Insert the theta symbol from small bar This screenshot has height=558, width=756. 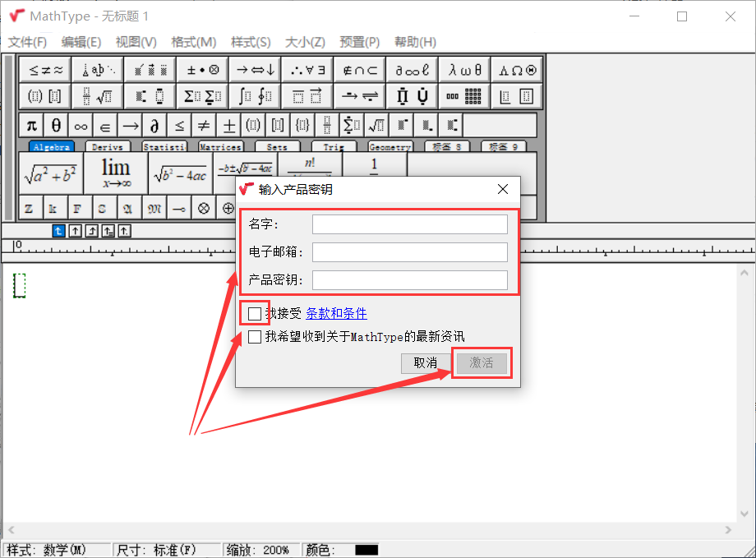[56, 126]
